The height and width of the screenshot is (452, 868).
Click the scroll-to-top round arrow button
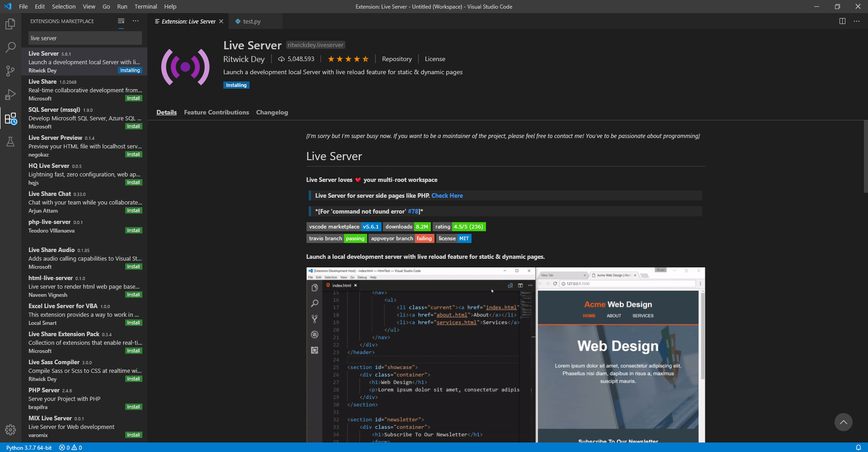[843, 422]
